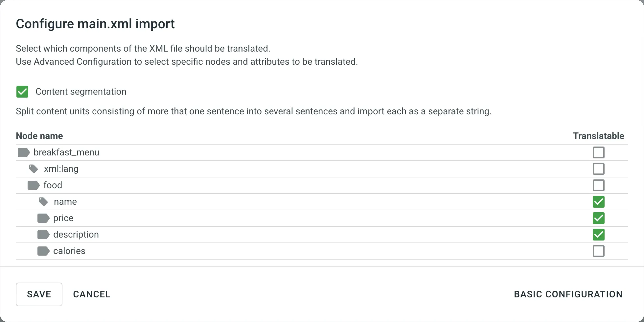Click the CANCEL button
The image size is (644, 322).
[92, 294]
